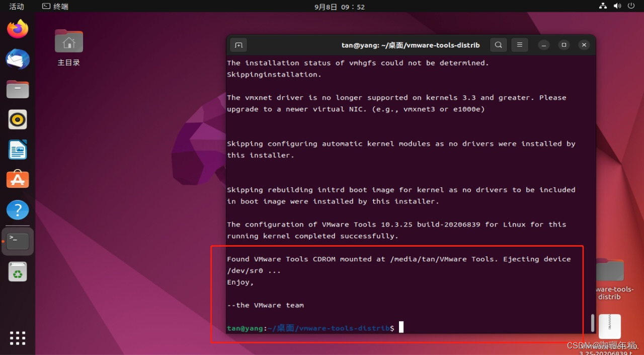Click the '/dev/sr0 ...' line
This screenshot has height=355, width=644.
(254, 270)
